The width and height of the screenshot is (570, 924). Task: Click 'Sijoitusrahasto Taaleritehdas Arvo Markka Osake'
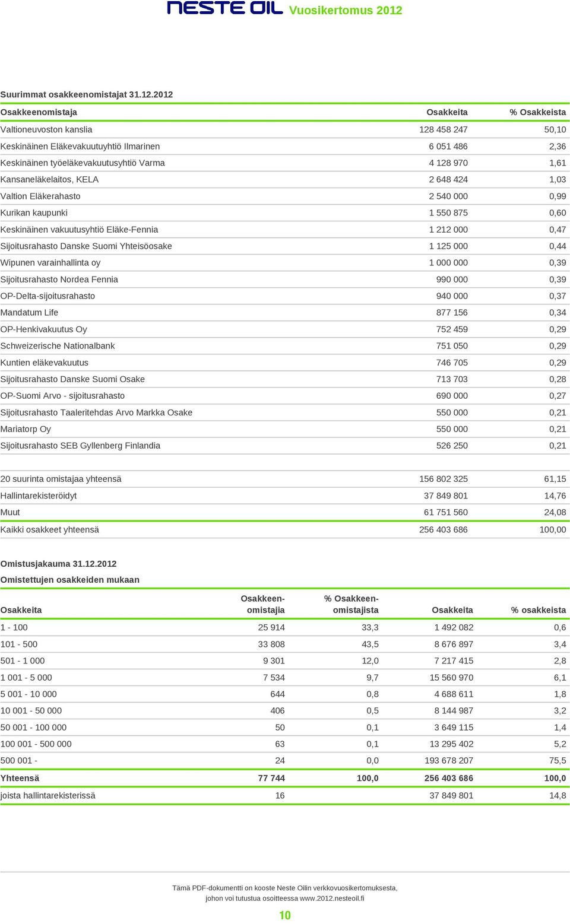tap(96, 412)
